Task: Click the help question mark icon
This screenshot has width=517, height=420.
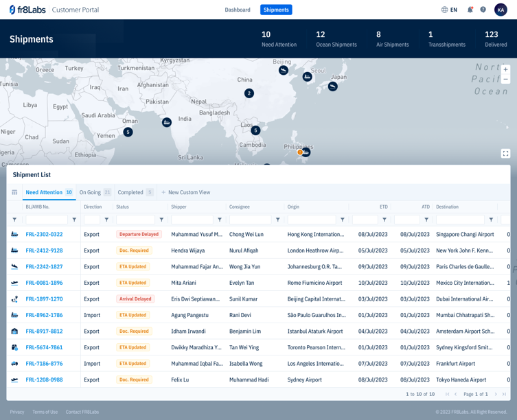Action: click(x=483, y=10)
